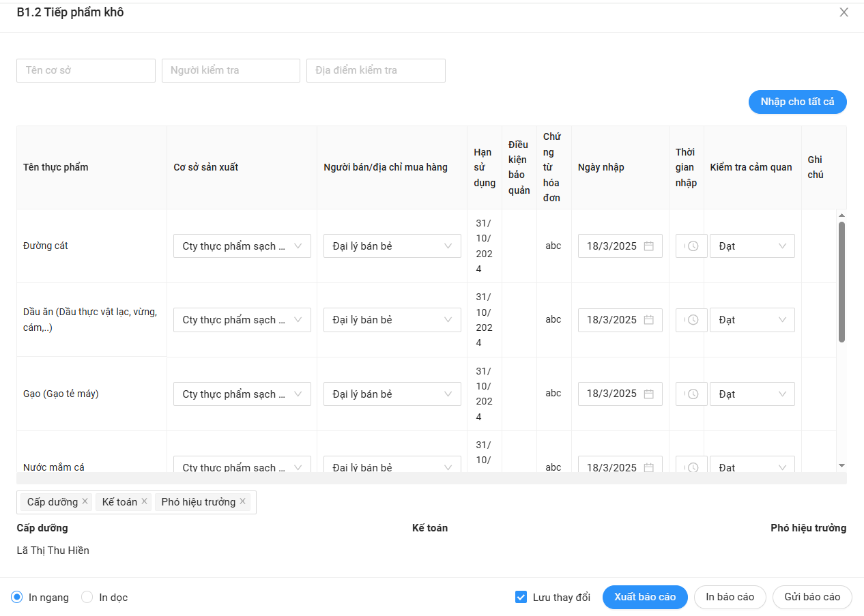This screenshot has width=864, height=616.
Task: Click the table's vertical scrollbar thumb
Action: pyautogui.click(x=841, y=281)
